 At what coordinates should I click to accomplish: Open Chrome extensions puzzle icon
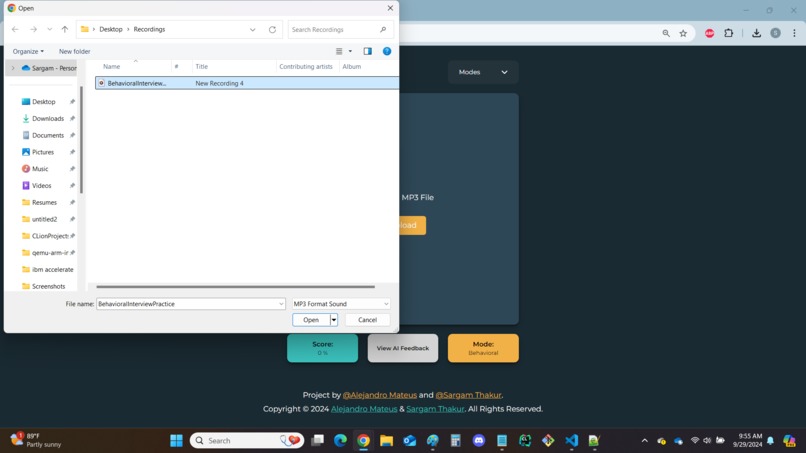pyautogui.click(x=728, y=33)
